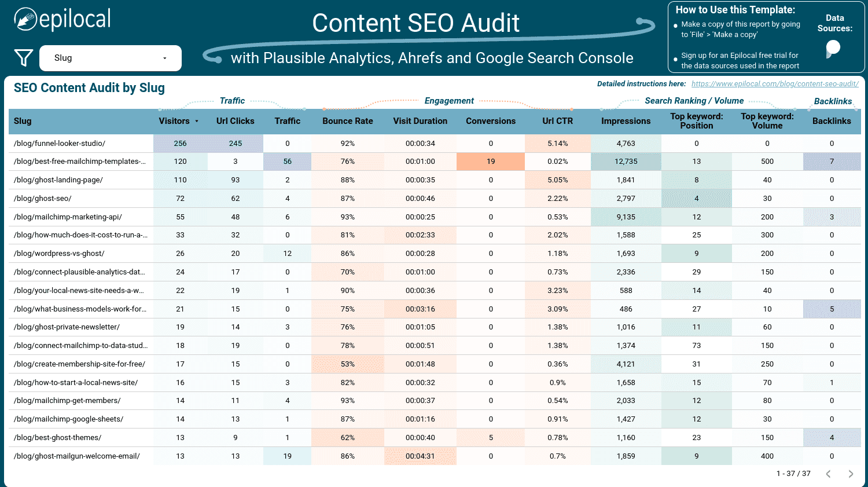The image size is (868, 487).
Task: Open the Slug filter dropdown
Action: (x=111, y=58)
